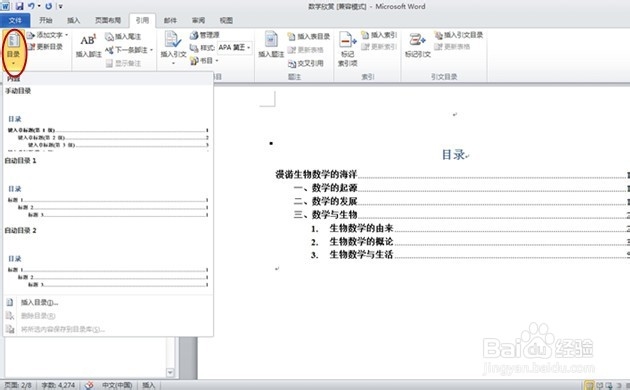Click 插入引文目录 table of authorities
Screen dimensions: 630x390
(x=459, y=35)
